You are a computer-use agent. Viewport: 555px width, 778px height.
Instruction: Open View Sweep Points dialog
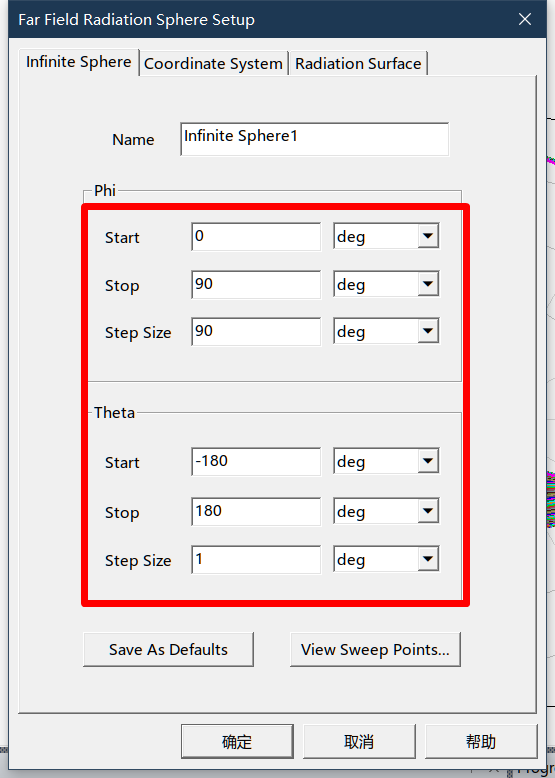[375, 649]
